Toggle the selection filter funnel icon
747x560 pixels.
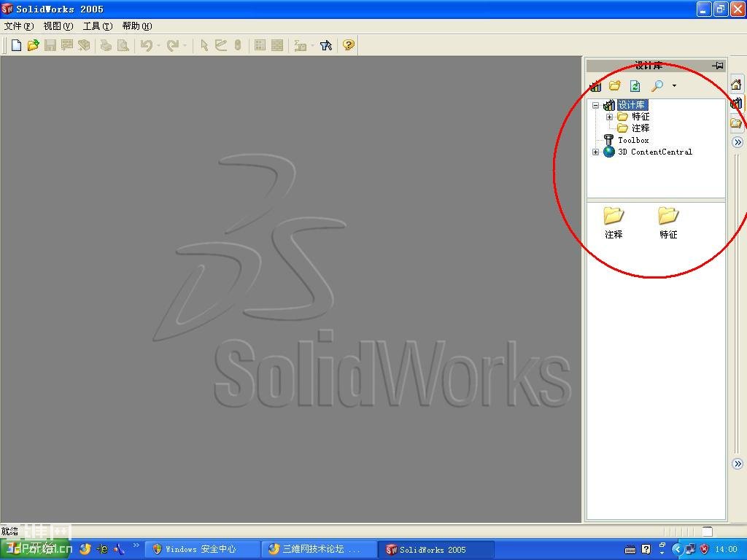[326, 45]
